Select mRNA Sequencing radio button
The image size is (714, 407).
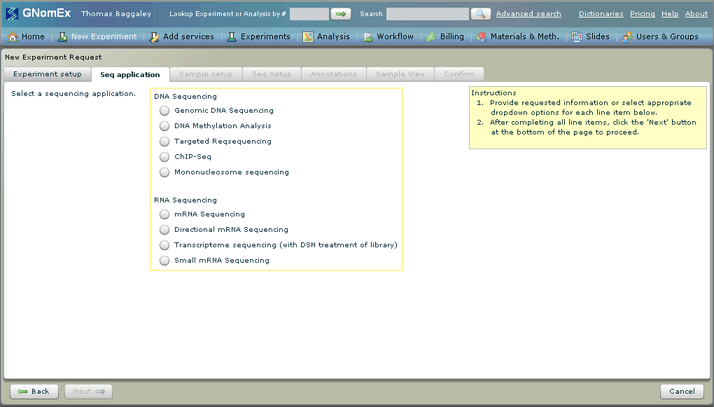pos(164,214)
